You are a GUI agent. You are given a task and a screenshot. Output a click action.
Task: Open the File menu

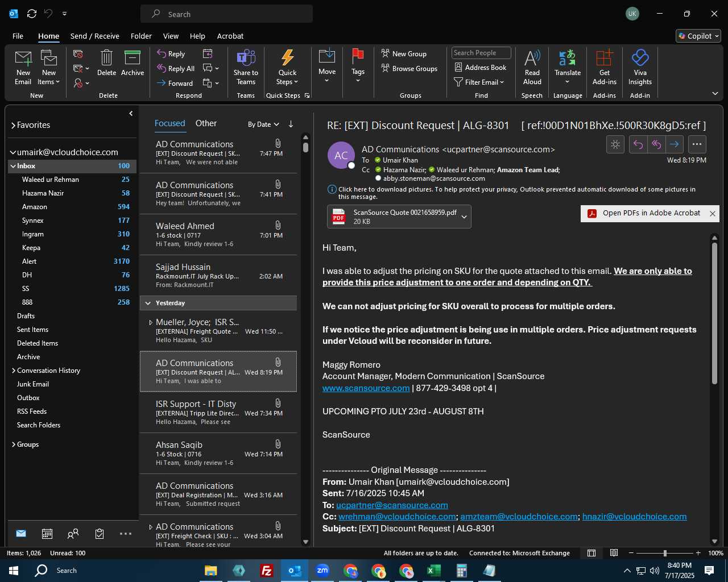[18, 36]
